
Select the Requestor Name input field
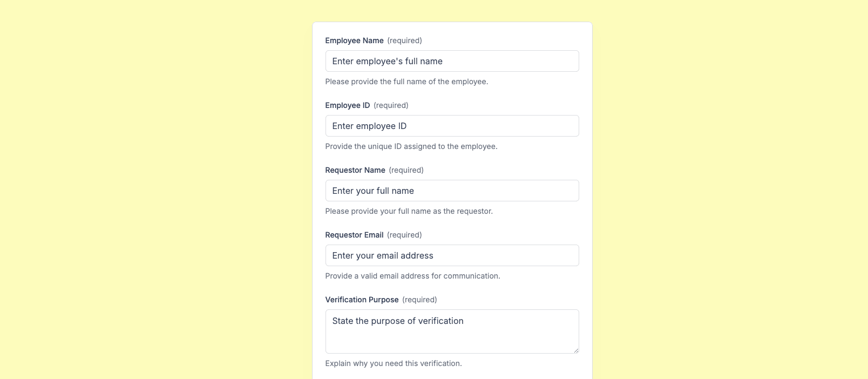(452, 191)
